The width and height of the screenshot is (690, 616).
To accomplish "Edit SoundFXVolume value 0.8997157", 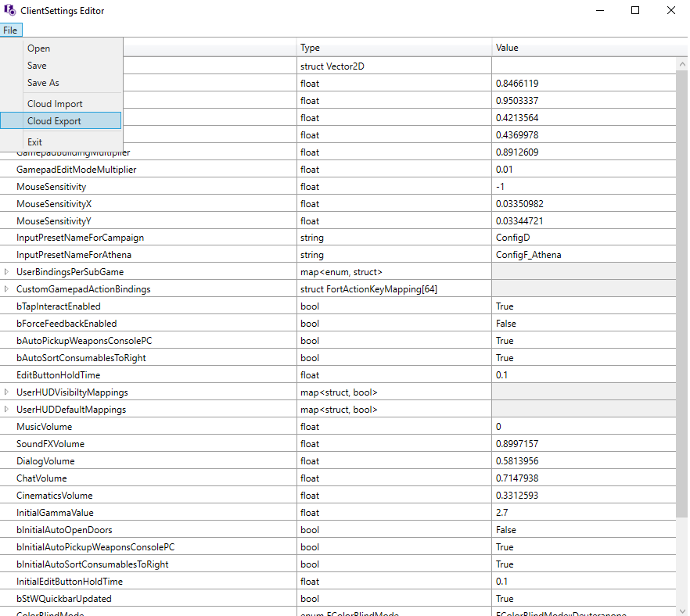I will [584, 444].
